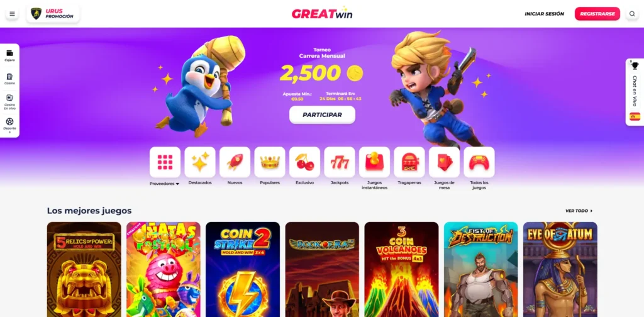Choose the Populares crown category
Image resolution: width=644 pixels, height=317 pixels.
coord(270,162)
